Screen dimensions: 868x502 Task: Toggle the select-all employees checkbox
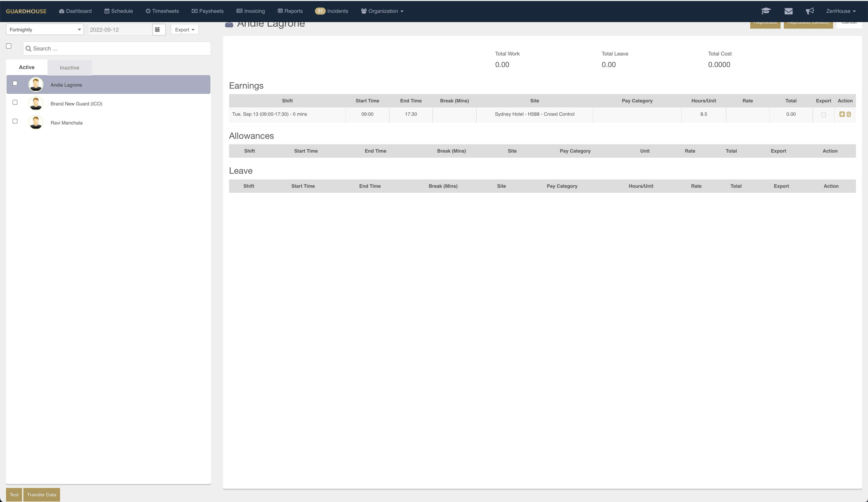tap(9, 46)
